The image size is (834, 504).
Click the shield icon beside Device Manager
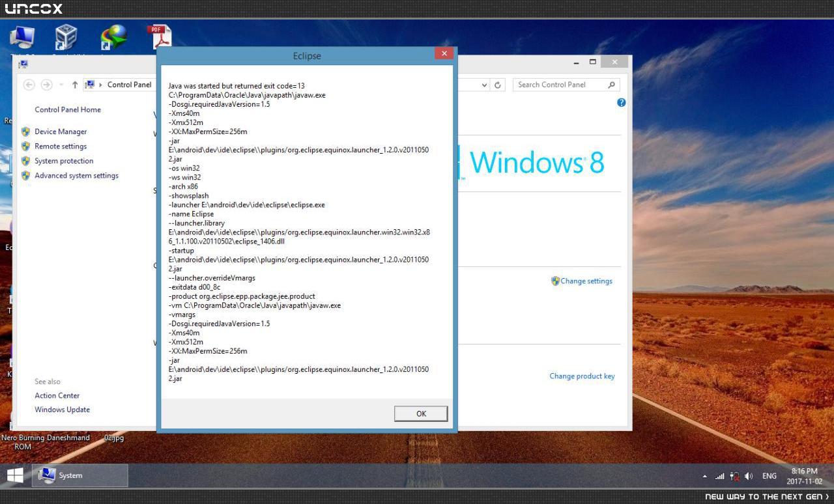[25, 132]
